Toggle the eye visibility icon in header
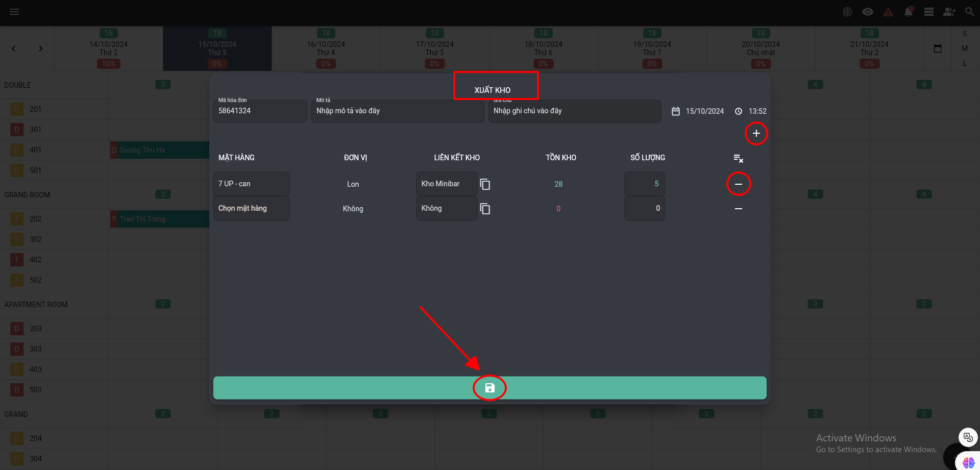Screen dimensions: 980x470 [x=868, y=12]
